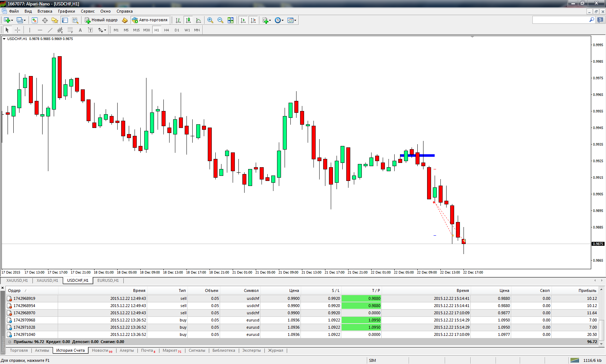This screenshot has width=606, height=364.
Task: Select the horizontal line drawing tool
Action: 40,30
